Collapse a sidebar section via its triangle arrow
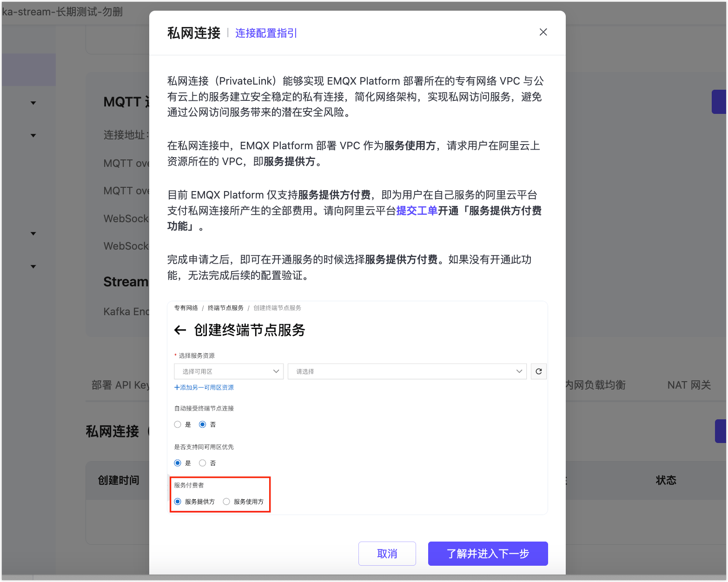Image resolution: width=728 pixels, height=582 pixels. [33, 103]
